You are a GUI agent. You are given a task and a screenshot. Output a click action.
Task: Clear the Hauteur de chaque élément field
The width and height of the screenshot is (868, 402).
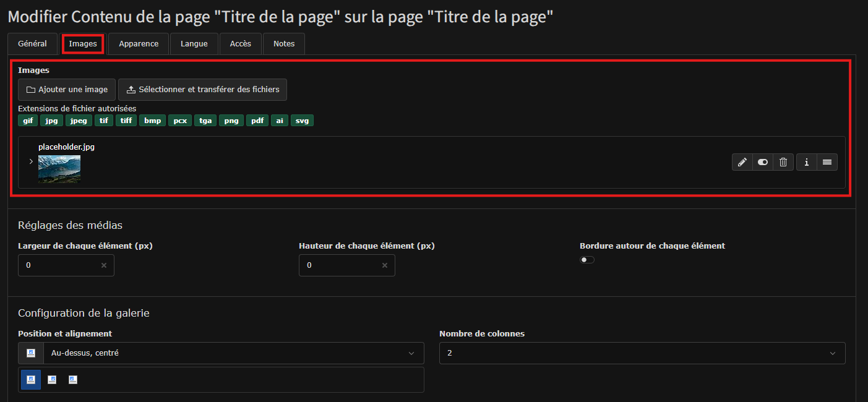point(385,265)
